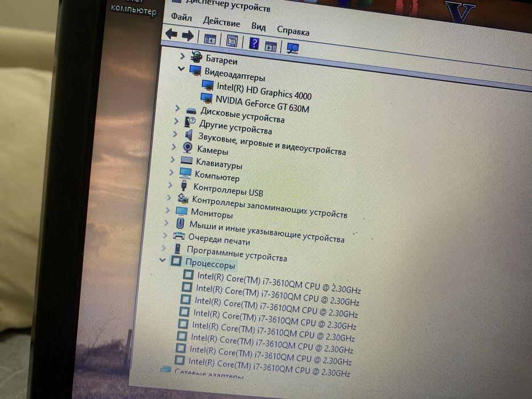Viewport: 532px width, 399px height.
Task: Expand Звуковые, игровые и видеоустройства
Action: point(174,134)
